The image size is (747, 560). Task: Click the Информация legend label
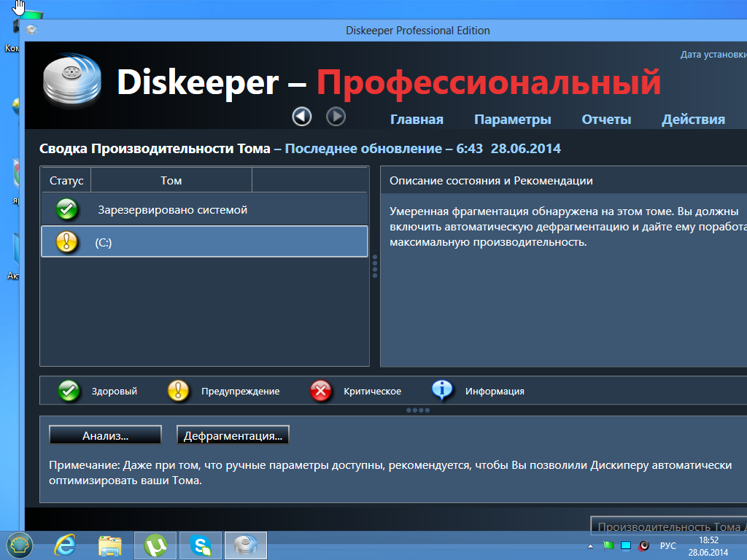[495, 392]
